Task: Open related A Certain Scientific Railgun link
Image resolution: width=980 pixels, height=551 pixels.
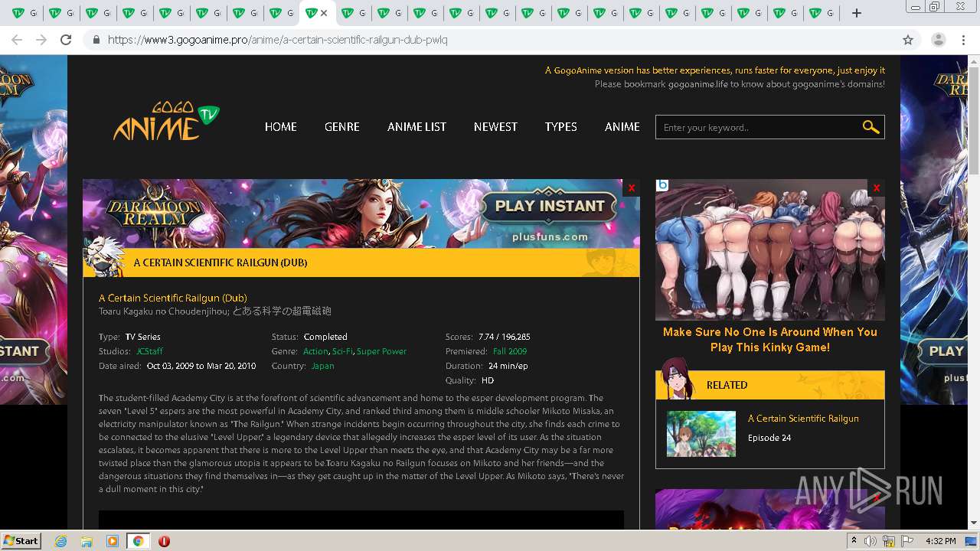Action: (x=803, y=419)
